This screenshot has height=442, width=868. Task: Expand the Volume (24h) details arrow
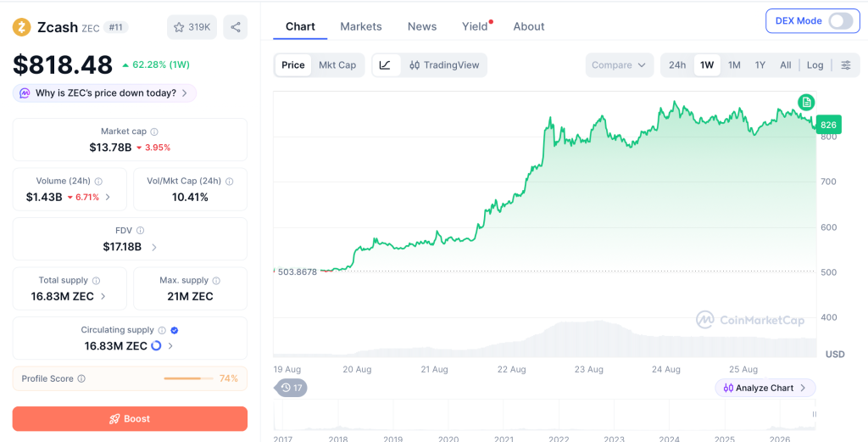[108, 197]
